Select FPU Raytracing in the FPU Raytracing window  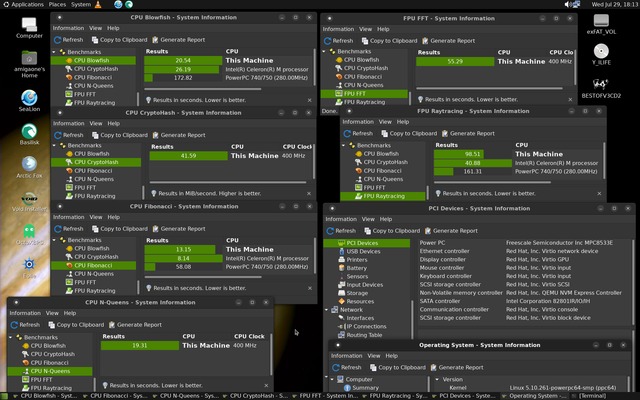click(x=383, y=196)
